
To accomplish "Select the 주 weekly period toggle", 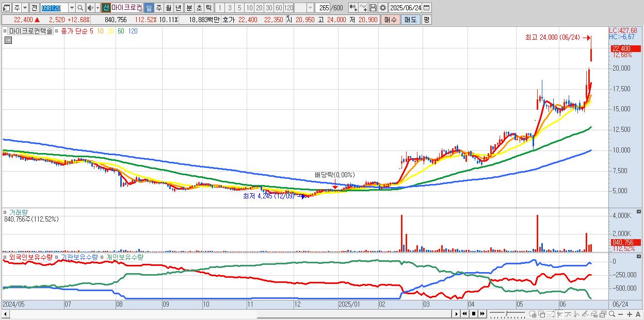I will pos(158,8).
